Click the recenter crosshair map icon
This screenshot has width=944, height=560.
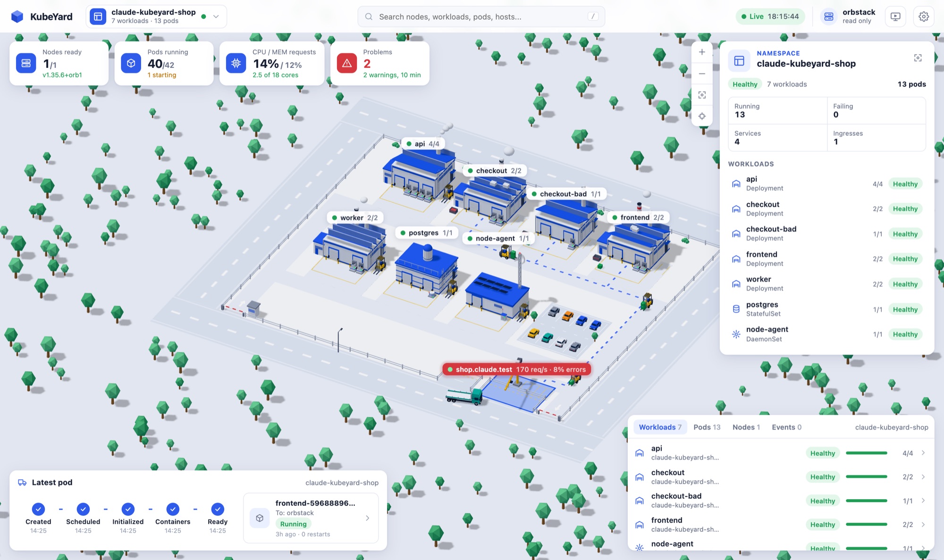click(x=702, y=116)
